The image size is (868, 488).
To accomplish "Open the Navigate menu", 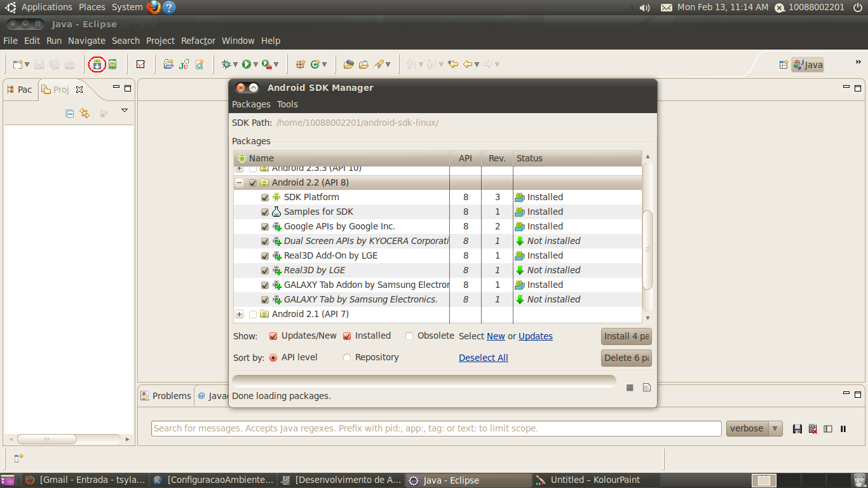I will coord(87,41).
